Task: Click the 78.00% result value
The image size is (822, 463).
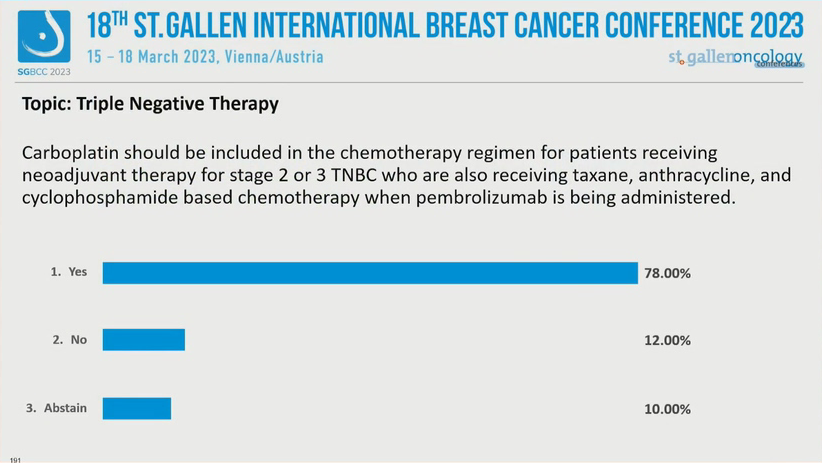Action: [667, 273]
